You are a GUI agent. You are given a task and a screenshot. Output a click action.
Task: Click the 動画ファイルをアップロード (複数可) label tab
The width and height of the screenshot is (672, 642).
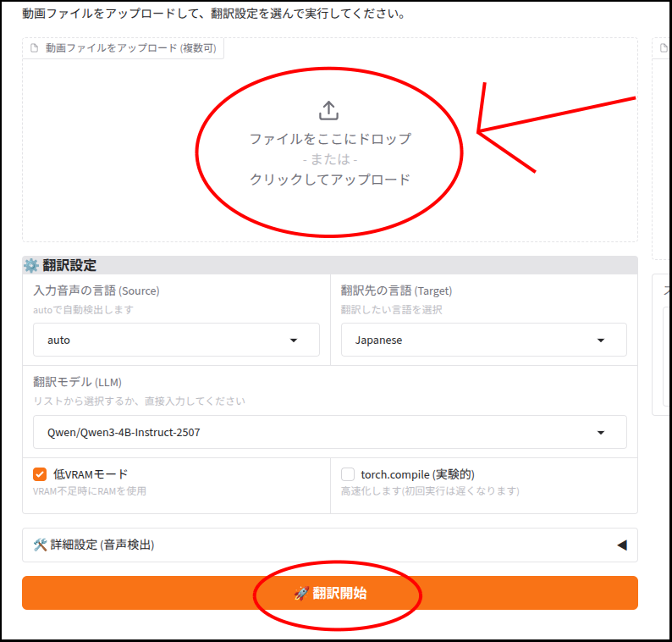coord(123,48)
